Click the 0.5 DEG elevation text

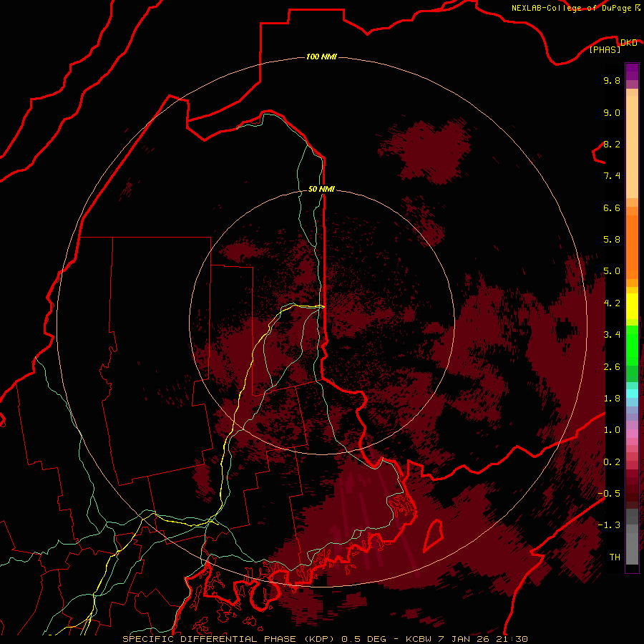(x=364, y=639)
